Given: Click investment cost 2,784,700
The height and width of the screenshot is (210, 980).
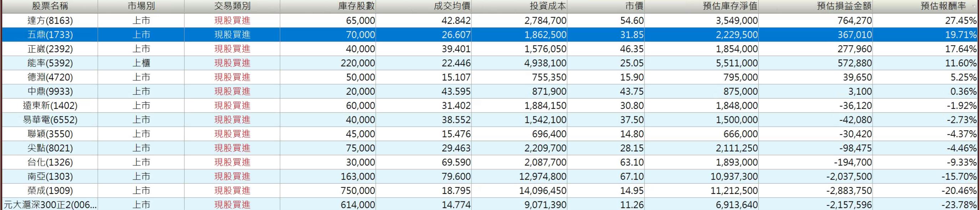Looking at the screenshot, I should tap(546, 21).
